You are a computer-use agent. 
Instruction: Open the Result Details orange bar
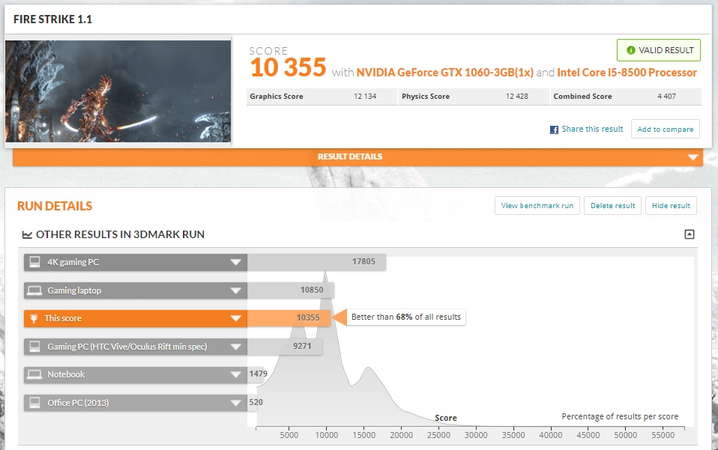click(358, 157)
